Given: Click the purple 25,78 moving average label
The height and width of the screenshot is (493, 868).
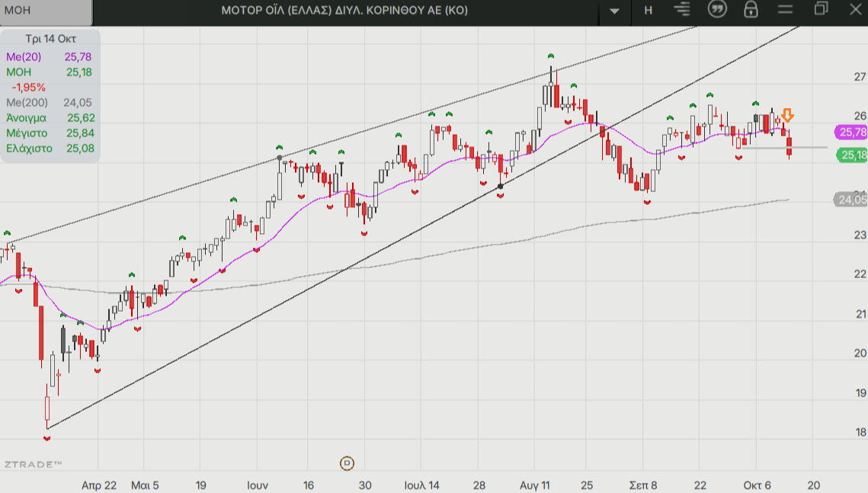Looking at the screenshot, I should pyautogui.click(x=851, y=133).
